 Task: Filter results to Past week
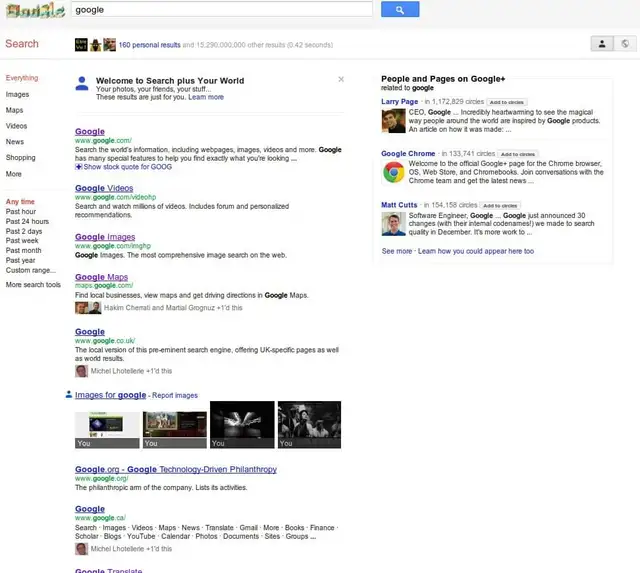click(22, 241)
